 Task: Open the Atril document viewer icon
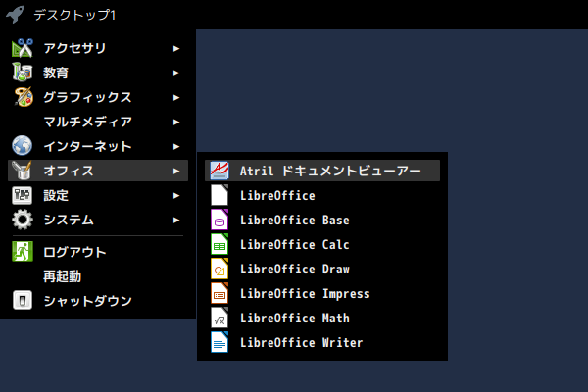[x=220, y=171]
